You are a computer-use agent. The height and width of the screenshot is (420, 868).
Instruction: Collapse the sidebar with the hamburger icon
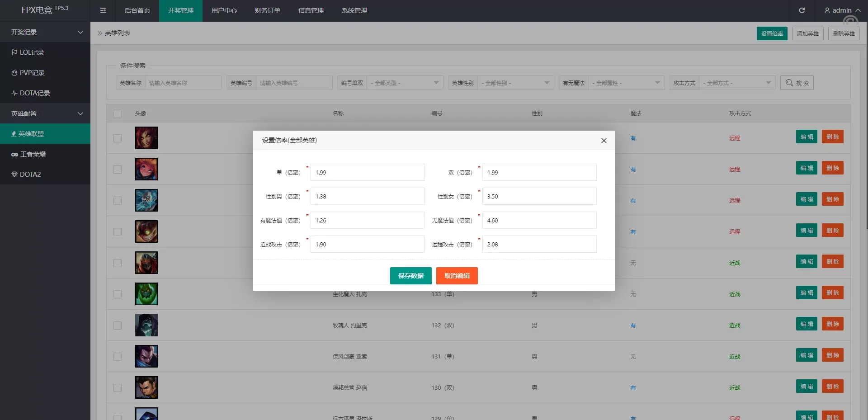point(103,10)
